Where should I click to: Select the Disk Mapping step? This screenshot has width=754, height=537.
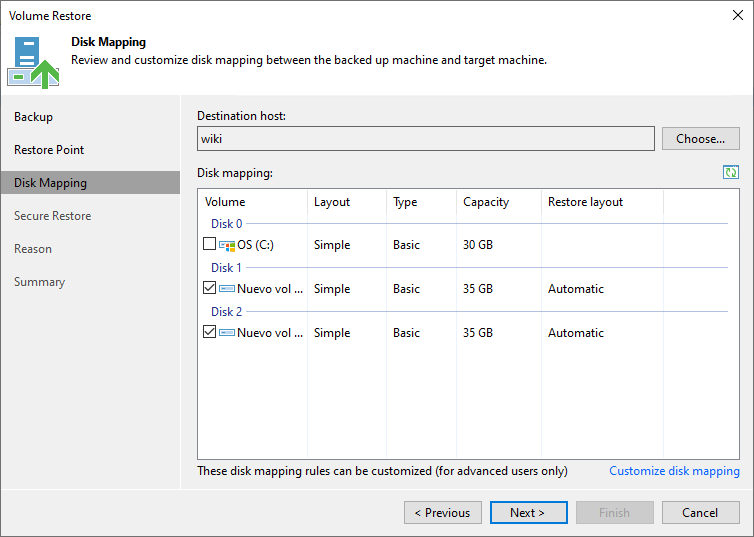click(90, 183)
